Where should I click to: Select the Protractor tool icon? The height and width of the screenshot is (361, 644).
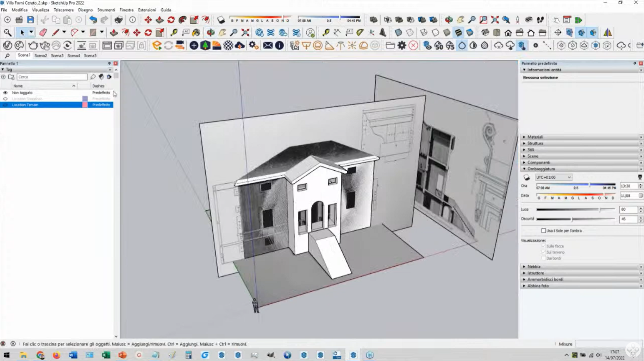[360, 33]
